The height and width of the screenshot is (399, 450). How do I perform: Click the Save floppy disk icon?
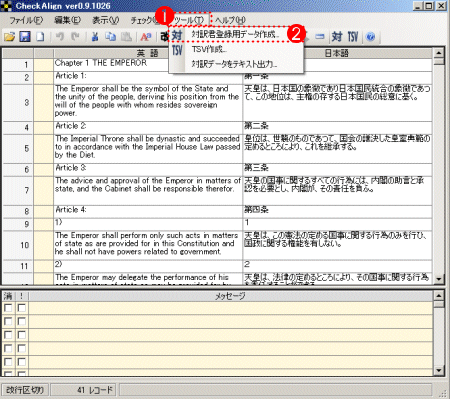[25, 37]
